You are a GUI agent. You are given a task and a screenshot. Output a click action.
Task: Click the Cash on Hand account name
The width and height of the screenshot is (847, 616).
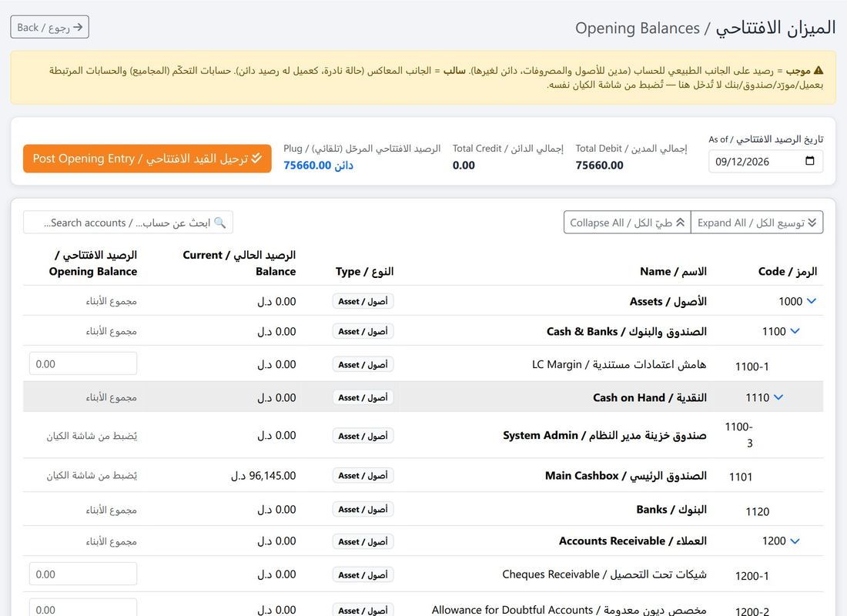coord(650,397)
